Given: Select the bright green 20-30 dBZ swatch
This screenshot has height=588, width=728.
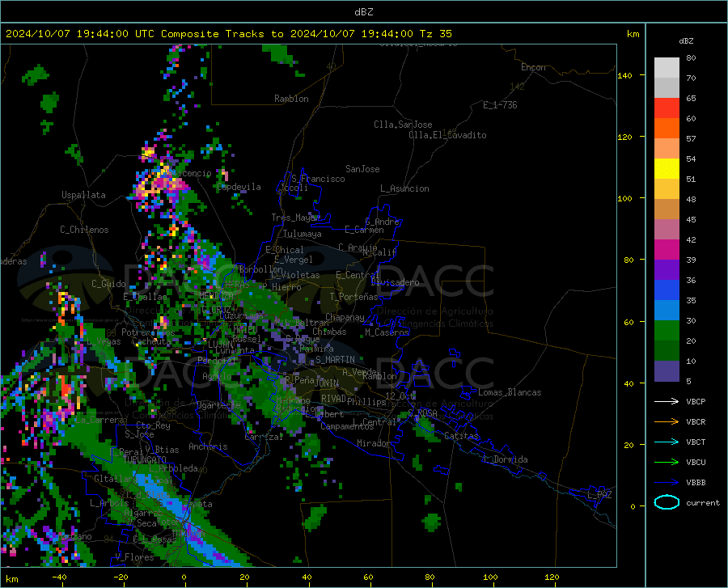Looking at the screenshot, I should pos(667,331).
